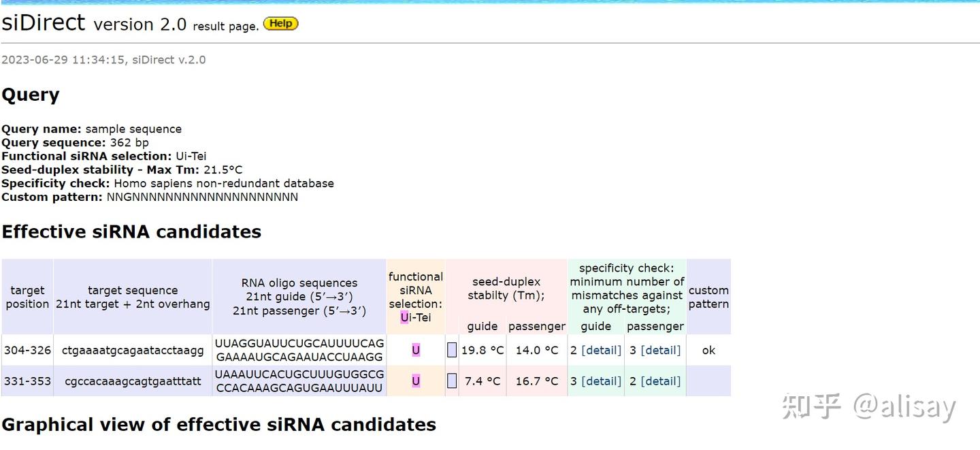Select target sequence cgccacaaagcagtgaatttatt

[133, 381]
